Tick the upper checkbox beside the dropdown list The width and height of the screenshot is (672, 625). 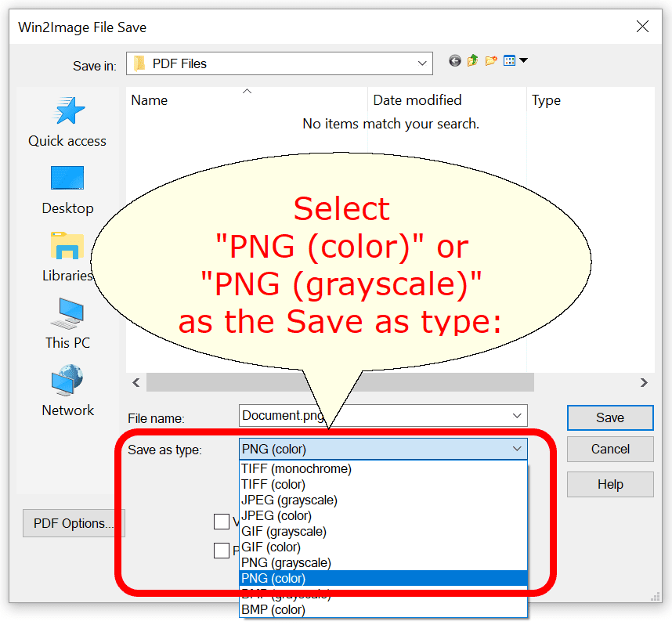pos(221,522)
